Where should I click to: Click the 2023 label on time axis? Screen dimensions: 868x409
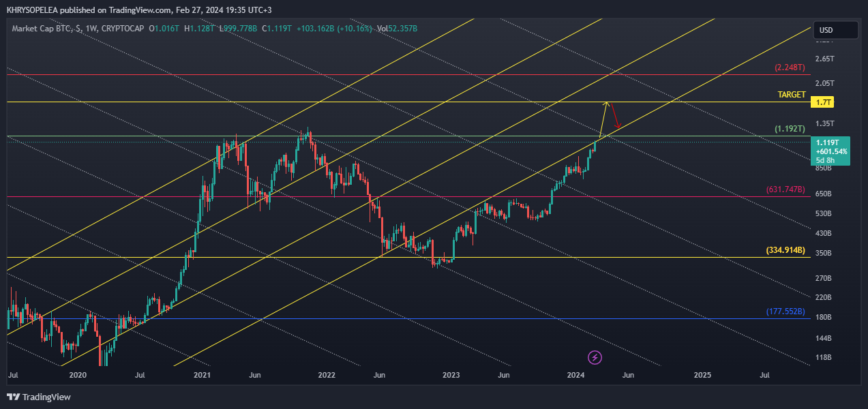pyautogui.click(x=451, y=375)
